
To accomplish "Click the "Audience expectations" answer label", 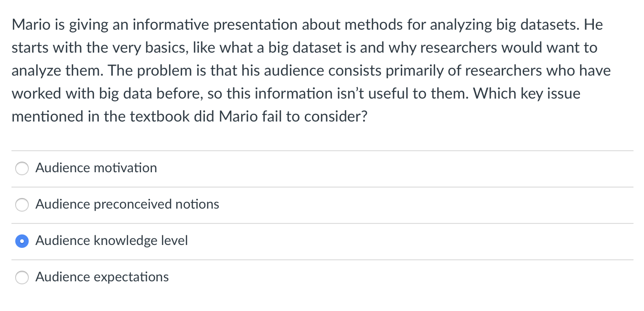I will tap(102, 277).
